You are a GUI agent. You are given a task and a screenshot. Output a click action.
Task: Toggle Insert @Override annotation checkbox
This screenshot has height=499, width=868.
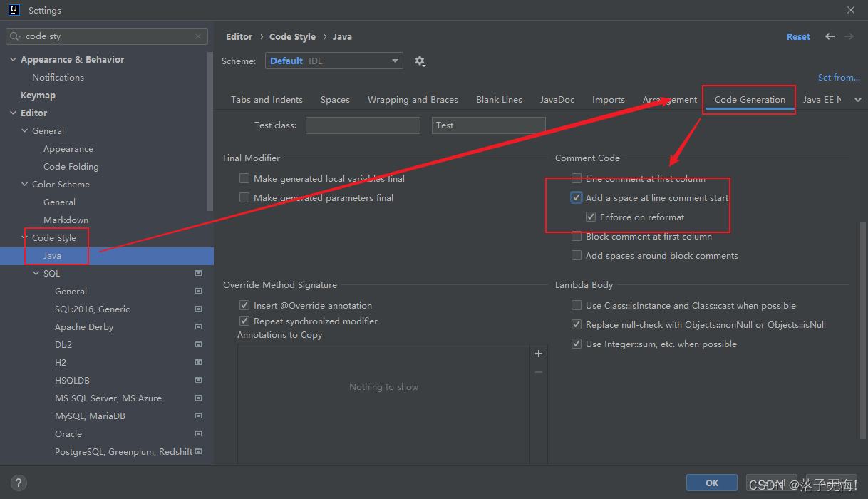tap(244, 306)
